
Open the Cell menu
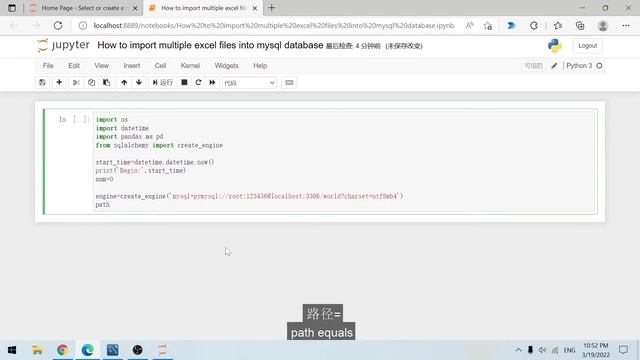(160, 66)
